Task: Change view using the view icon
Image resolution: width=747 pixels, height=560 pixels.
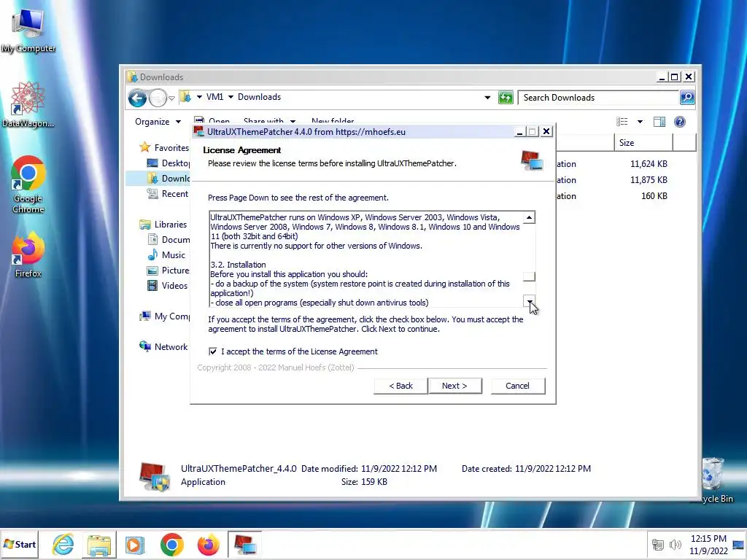Action: [x=622, y=122]
